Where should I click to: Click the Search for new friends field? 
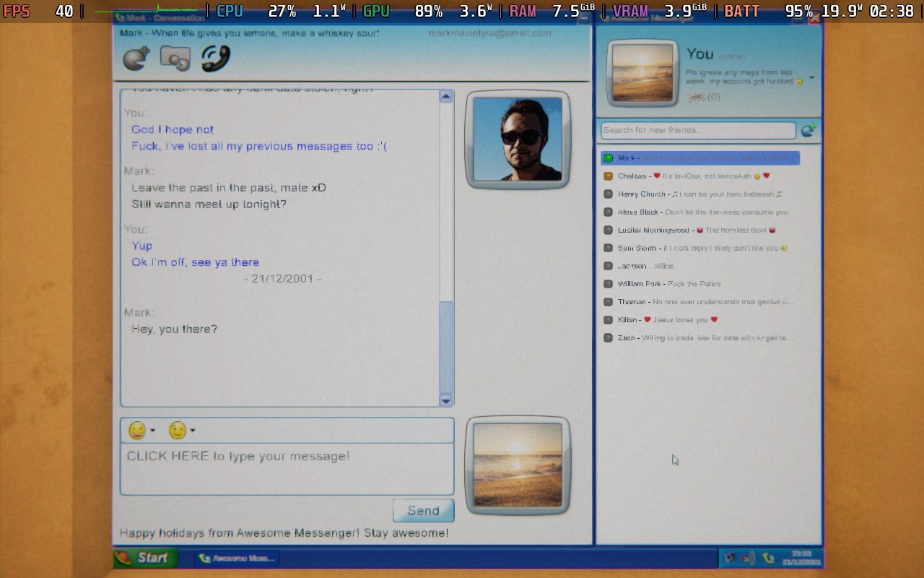click(x=698, y=130)
